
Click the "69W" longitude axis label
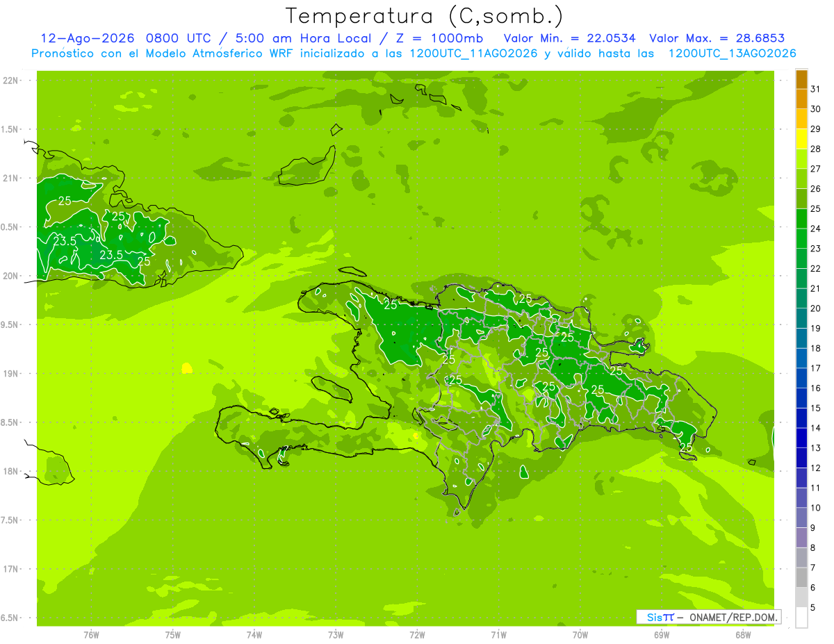[662, 634]
